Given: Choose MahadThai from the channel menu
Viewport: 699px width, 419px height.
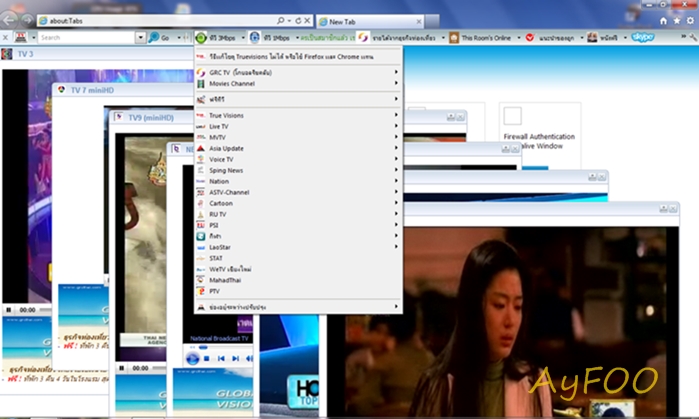Looking at the screenshot, I should pos(299,280).
